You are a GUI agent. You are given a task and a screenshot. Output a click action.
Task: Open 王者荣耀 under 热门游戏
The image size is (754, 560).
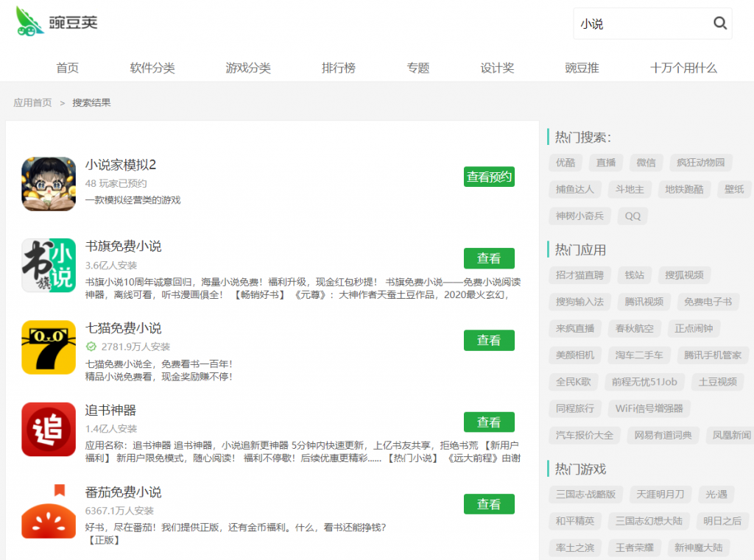coord(635,548)
